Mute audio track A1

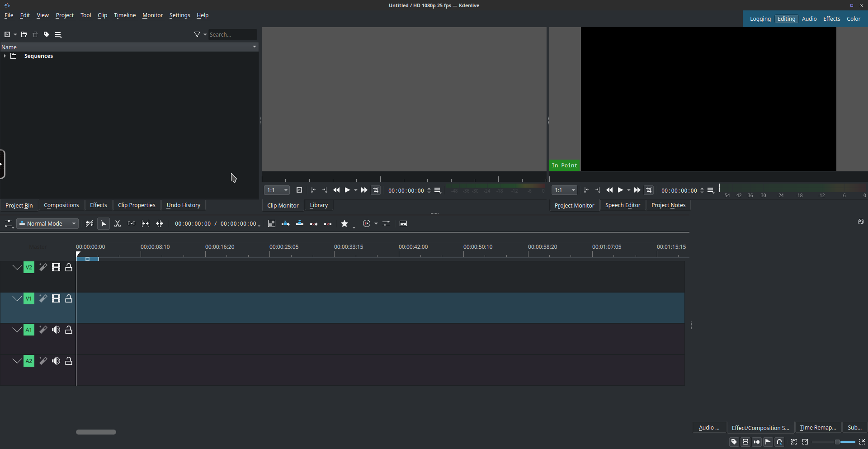[56, 330]
